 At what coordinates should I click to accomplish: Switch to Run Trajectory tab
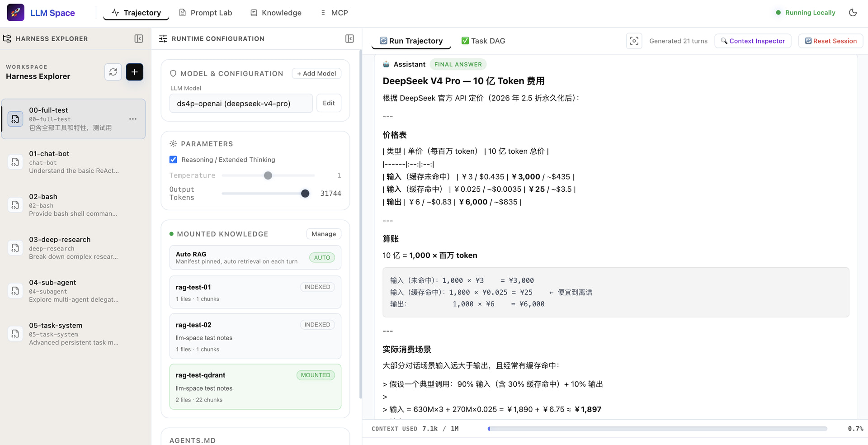[x=411, y=41]
